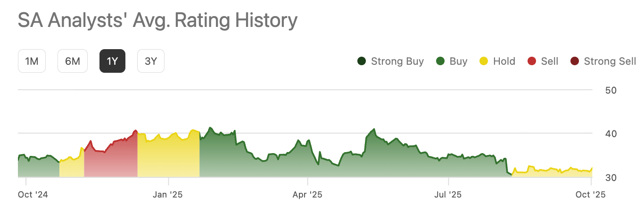Click the green Buy area near Apr '25

tap(302, 161)
